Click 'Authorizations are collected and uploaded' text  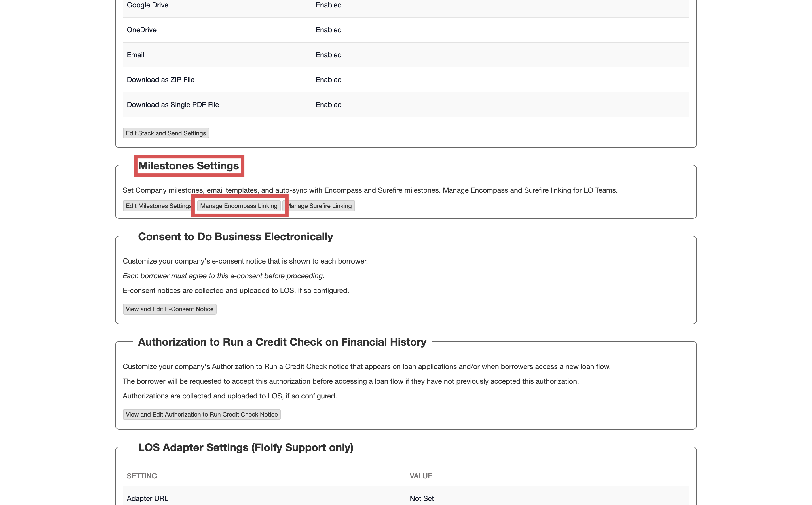coord(230,396)
